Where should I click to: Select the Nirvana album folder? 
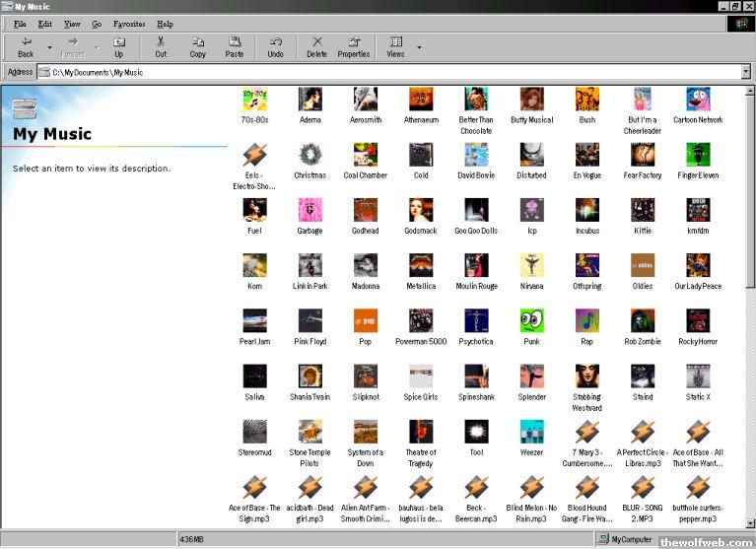click(531, 266)
